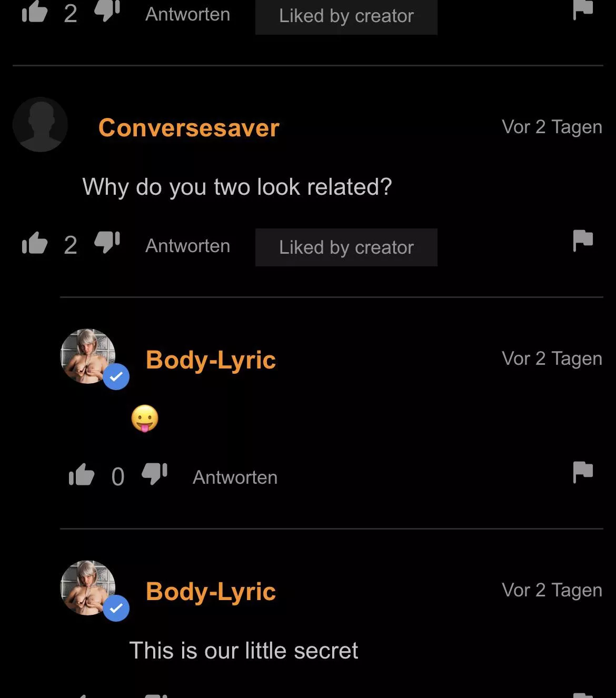Open Body-Lyric profile from the emoji reply

[x=211, y=360]
